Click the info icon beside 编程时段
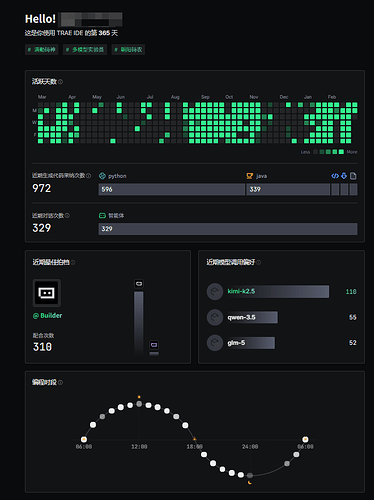 pyautogui.click(x=61, y=383)
